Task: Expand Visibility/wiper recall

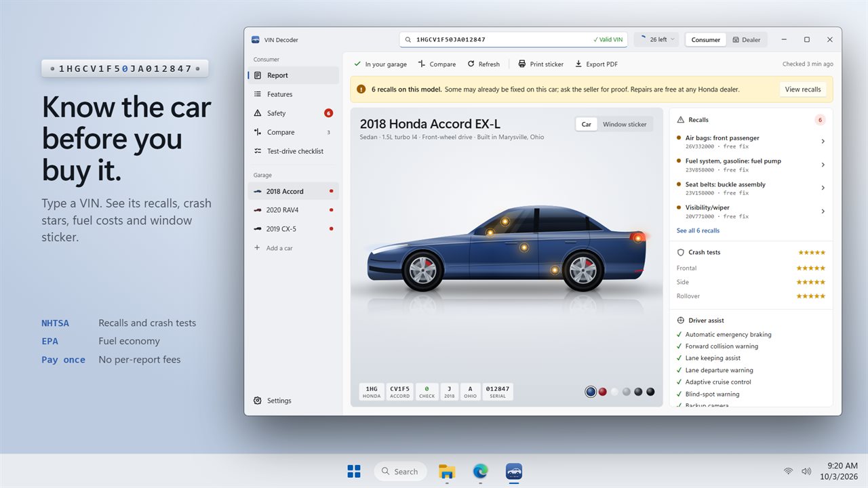Action: [751, 211]
